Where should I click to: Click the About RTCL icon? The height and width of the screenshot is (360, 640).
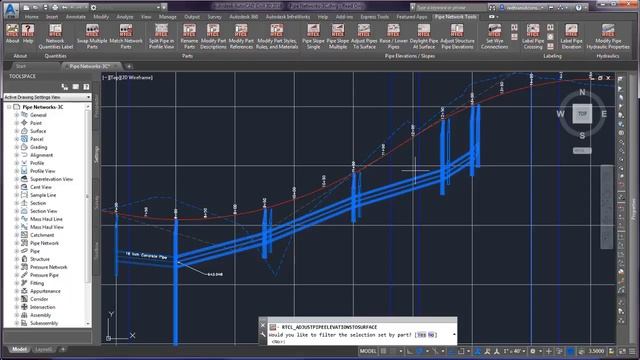12,33
